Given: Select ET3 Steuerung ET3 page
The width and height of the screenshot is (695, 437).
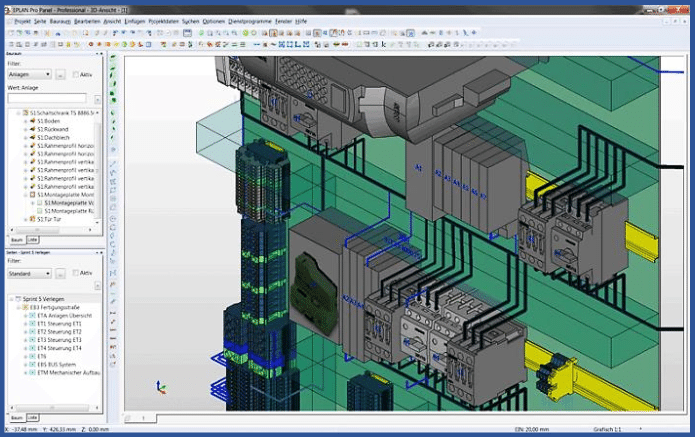Looking at the screenshot, I should 59,340.
